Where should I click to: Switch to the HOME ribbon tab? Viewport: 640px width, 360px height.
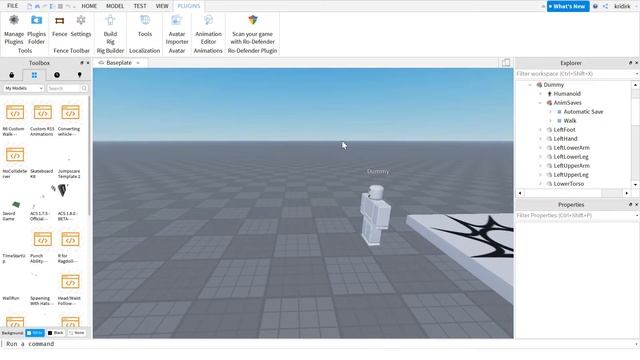(x=89, y=6)
